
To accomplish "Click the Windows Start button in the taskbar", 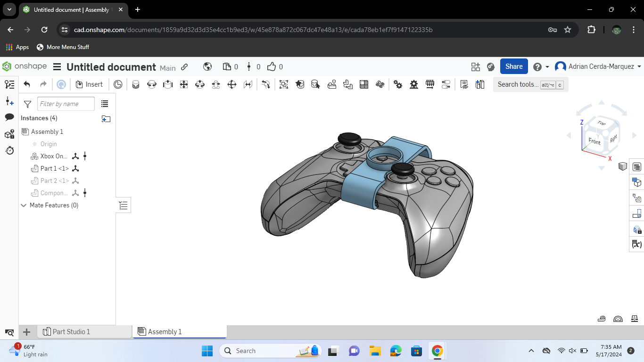I will [x=207, y=351].
